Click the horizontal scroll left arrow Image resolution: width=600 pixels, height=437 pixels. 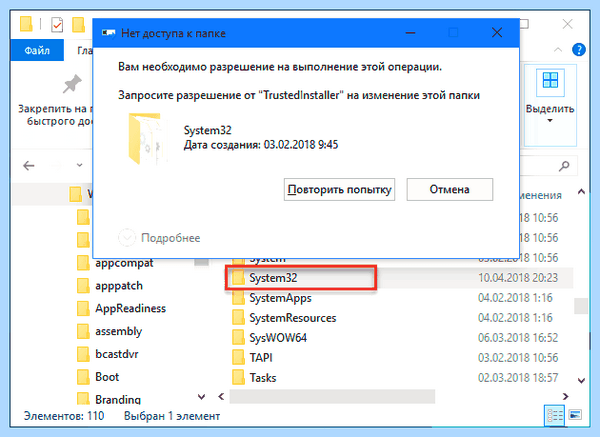click(221, 396)
